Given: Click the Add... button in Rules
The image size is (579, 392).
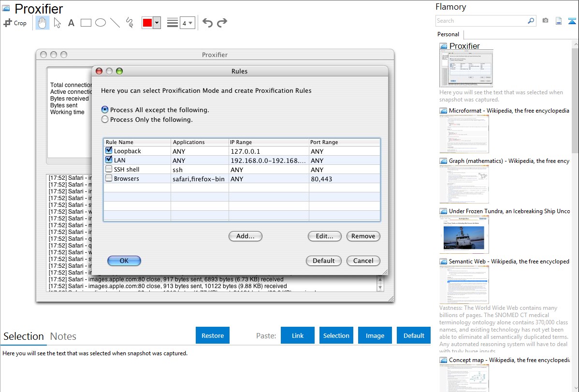Looking at the screenshot, I should pos(246,236).
